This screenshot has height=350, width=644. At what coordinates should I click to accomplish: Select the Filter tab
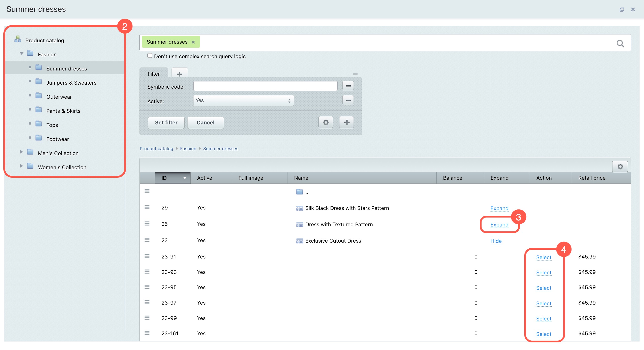154,74
